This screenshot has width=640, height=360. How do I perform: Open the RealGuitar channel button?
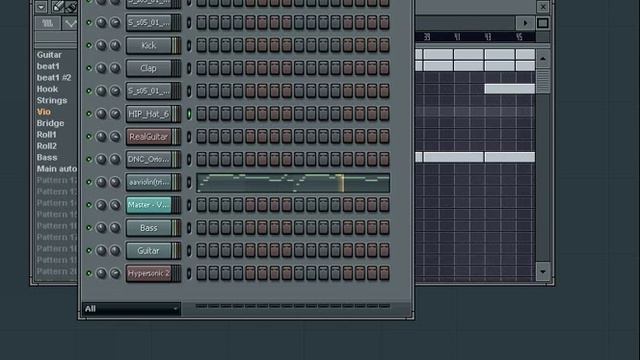coord(149,137)
